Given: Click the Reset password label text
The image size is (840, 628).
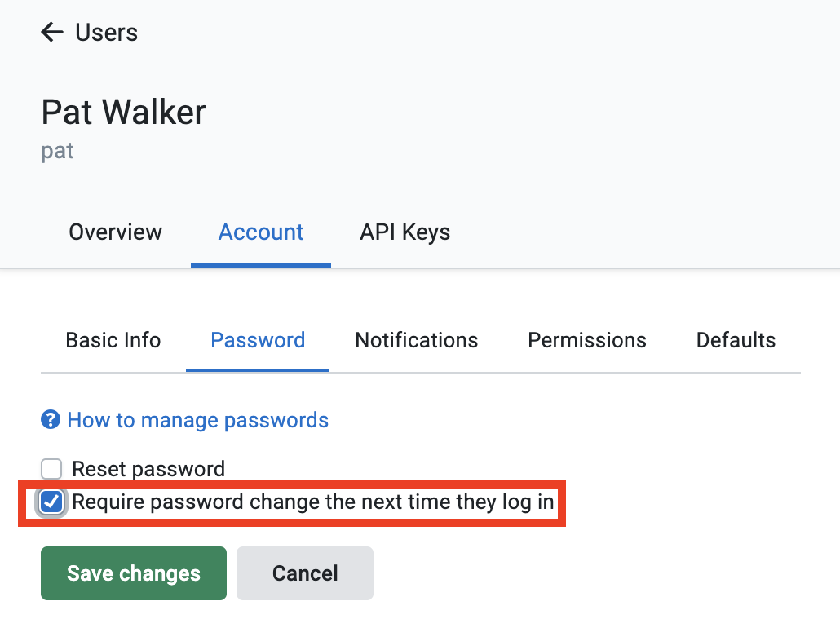Looking at the screenshot, I should click(x=148, y=469).
